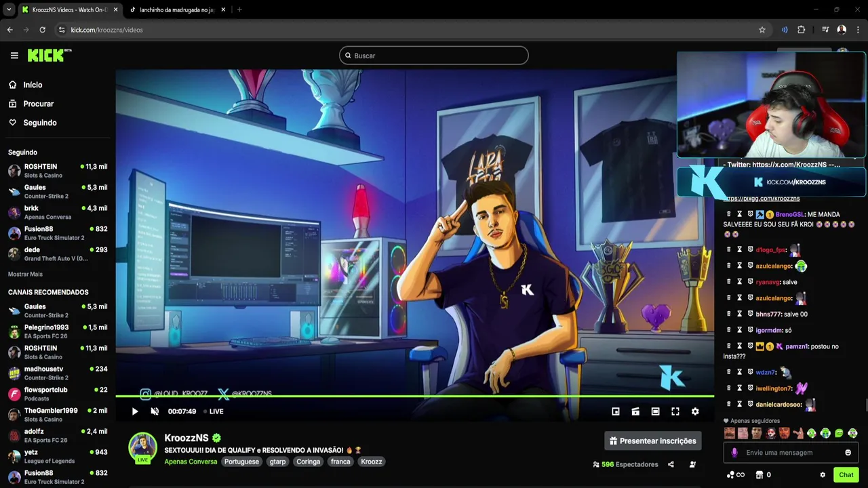The height and width of the screenshot is (488, 868).
Task: Share the stream via share icon
Action: click(671, 464)
